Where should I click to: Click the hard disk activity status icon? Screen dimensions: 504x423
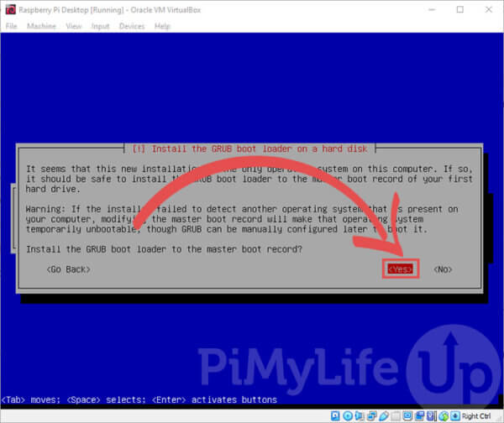pos(335,416)
